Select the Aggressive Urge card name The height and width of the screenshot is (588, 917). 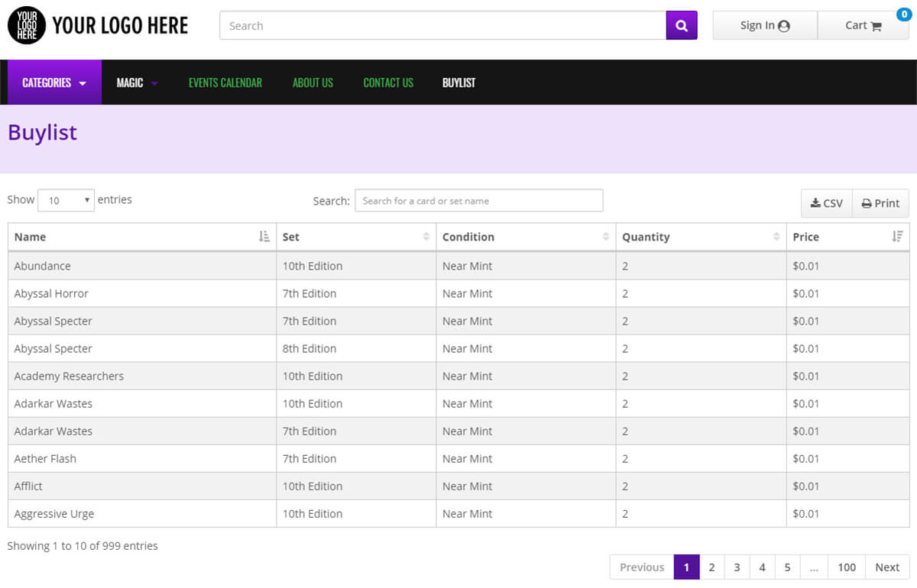54,513
